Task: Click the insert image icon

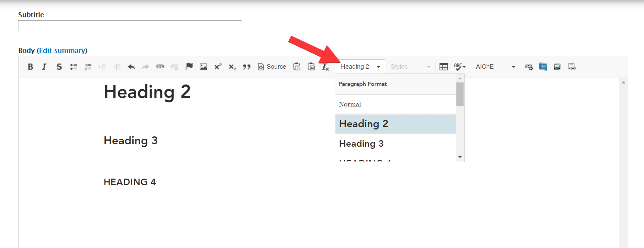Action: (x=203, y=67)
